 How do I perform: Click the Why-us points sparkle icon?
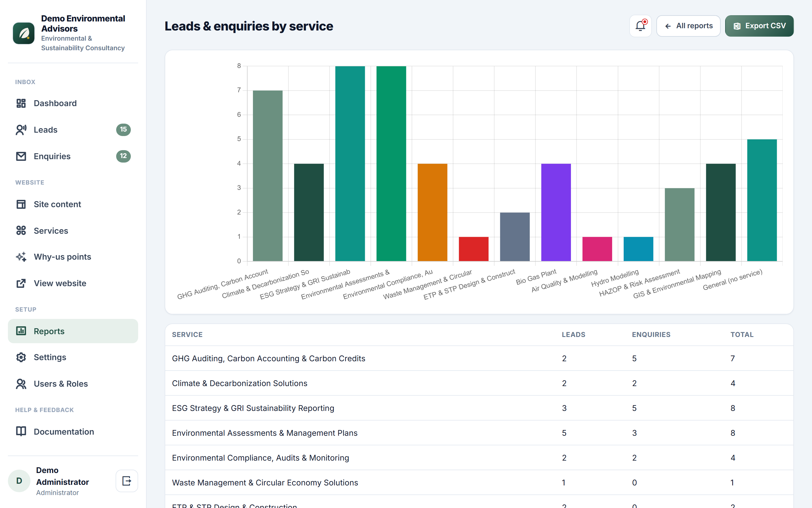pyautogui.click(x=21, y=257)
